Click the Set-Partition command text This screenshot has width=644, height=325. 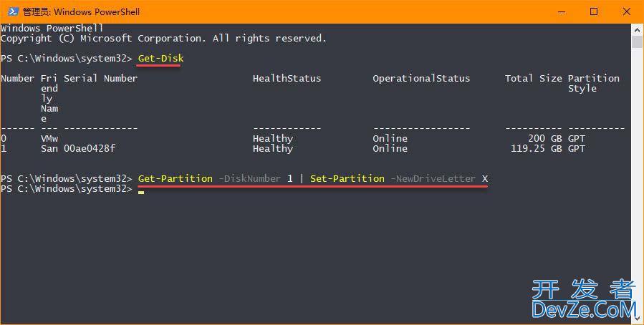coord(347,178)
